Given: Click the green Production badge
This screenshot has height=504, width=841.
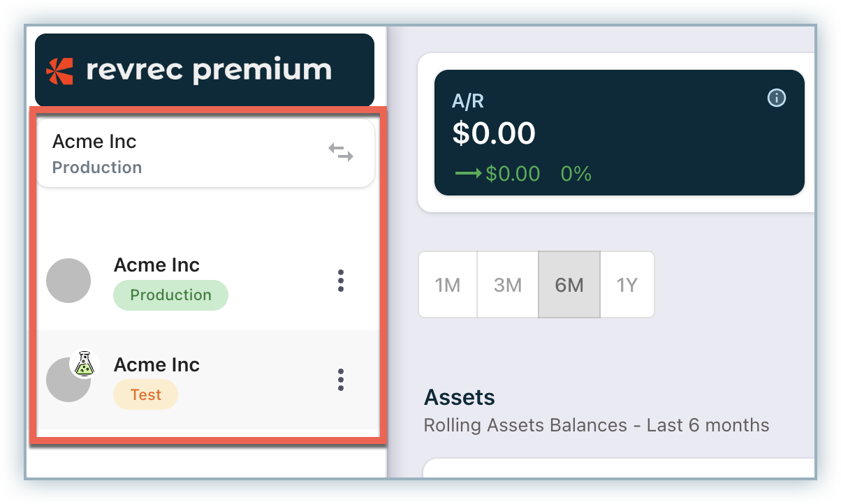Looking at the screenshot, I should 170,295.
